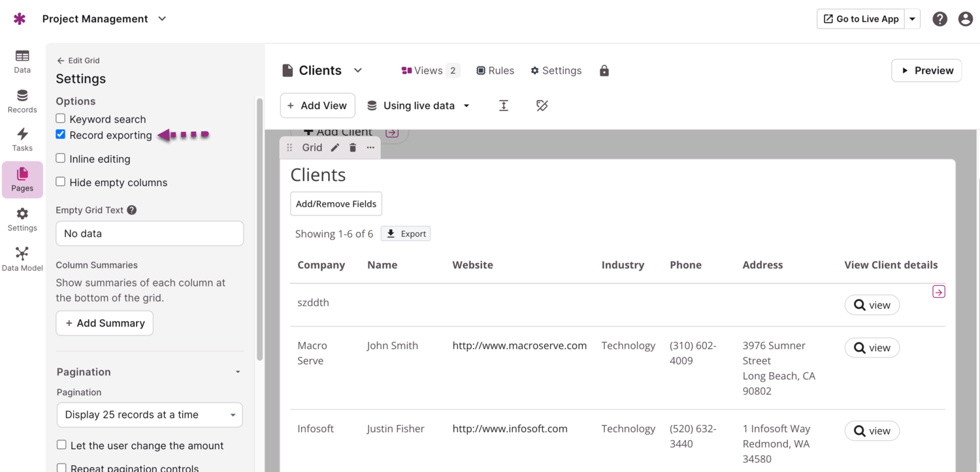Click the pencil edit icon on Grid

(335, 148)
